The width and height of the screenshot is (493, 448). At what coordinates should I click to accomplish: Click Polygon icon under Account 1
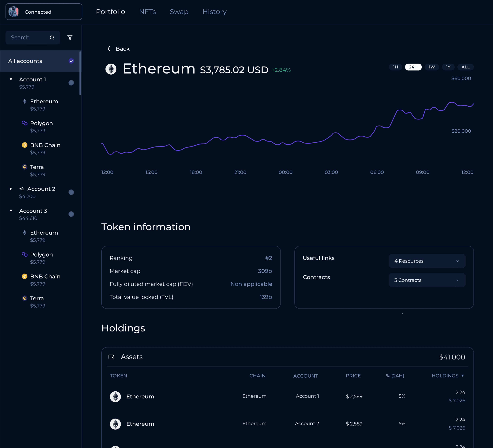point(25,123)
